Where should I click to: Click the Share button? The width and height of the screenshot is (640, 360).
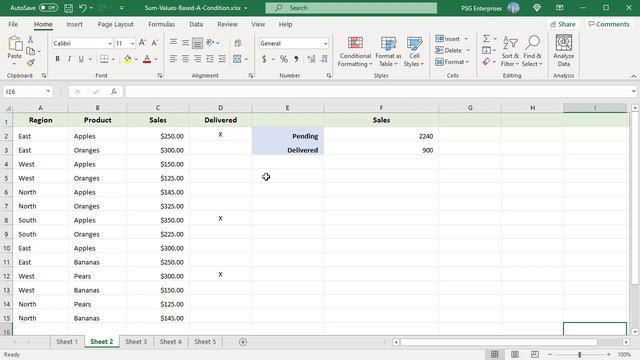point(562,24)
